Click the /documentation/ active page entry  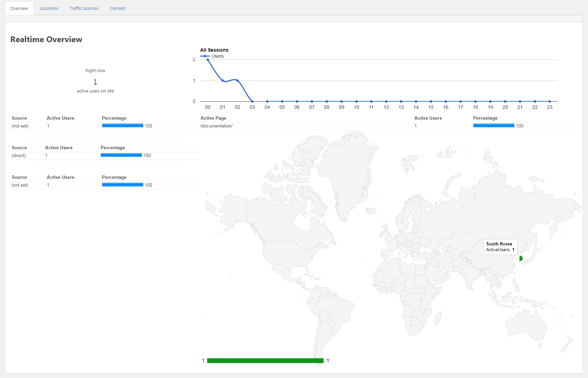217,126
